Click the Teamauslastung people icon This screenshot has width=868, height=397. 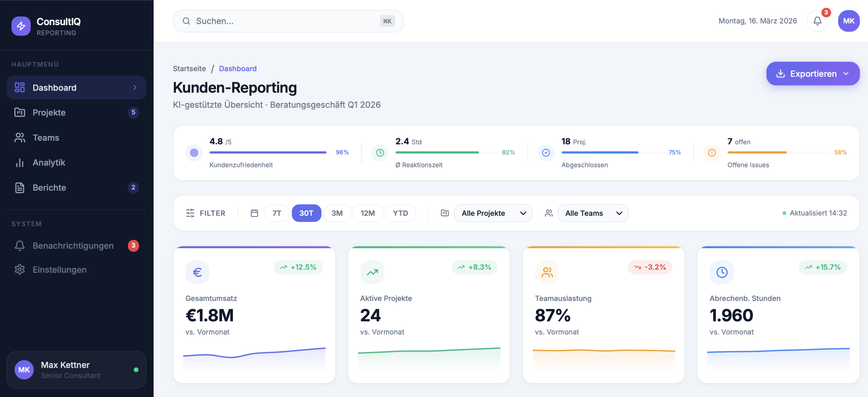point(547,272)
